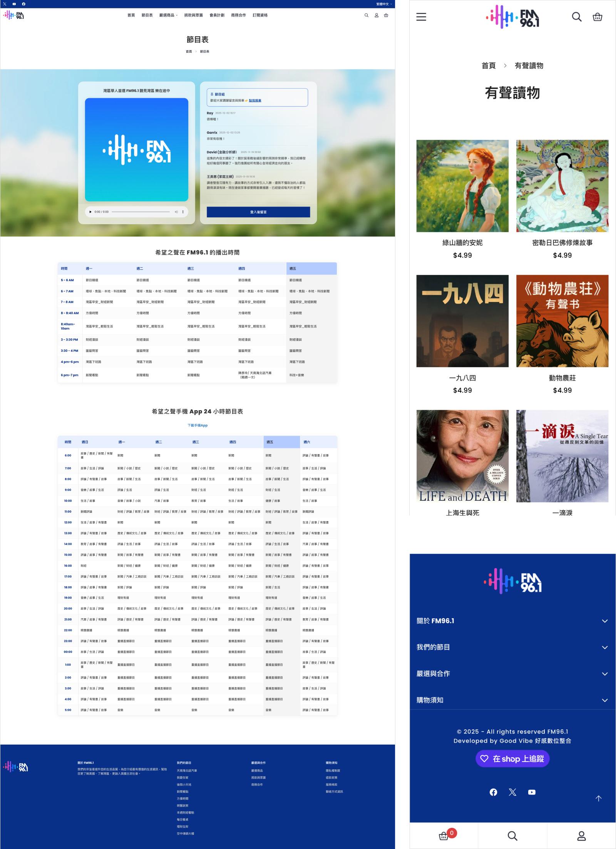Image resolution: width=616 pixels, height=849 pixels.
Task: Expand the 購物須知 mobile footer section
Action: click(x=512, y=700)
